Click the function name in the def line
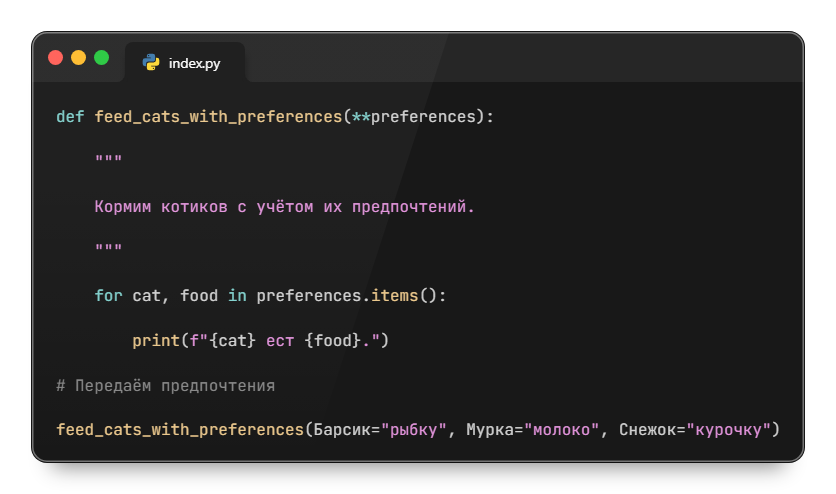Viewport: 836px width, 494px height. [x=218, y=117]
